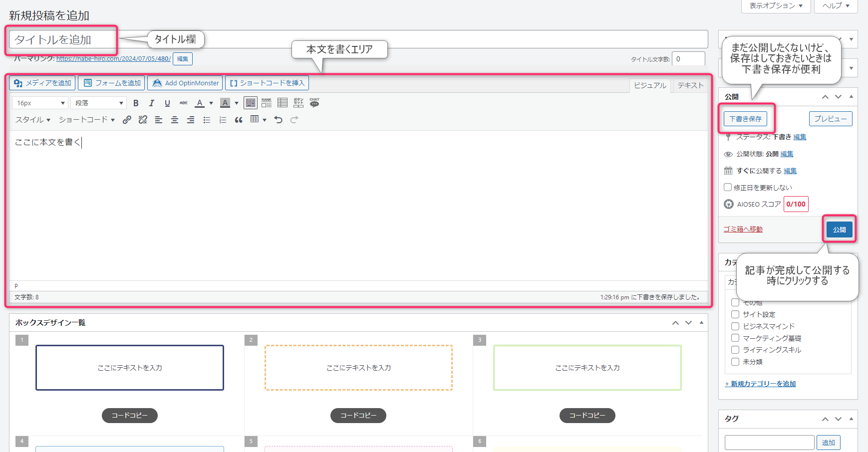
Task: Click フォームを追加 button
Action: pos(112,83)
